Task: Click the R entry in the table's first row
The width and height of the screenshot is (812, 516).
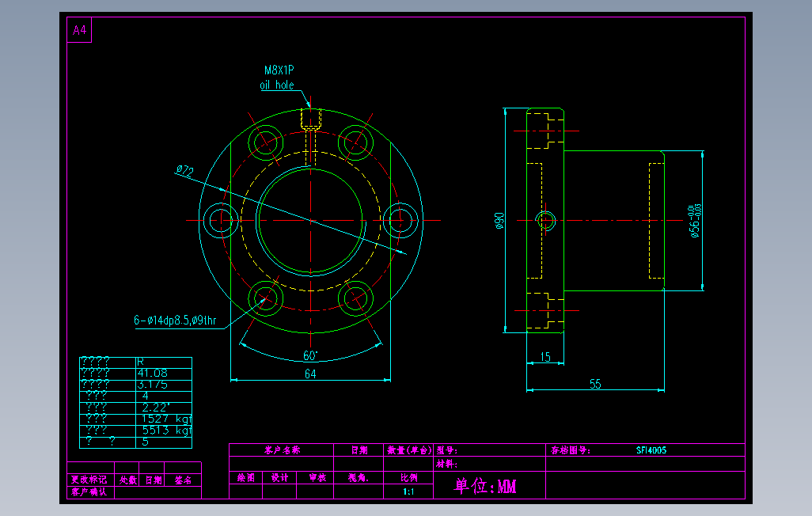Action: coord(140,362)
